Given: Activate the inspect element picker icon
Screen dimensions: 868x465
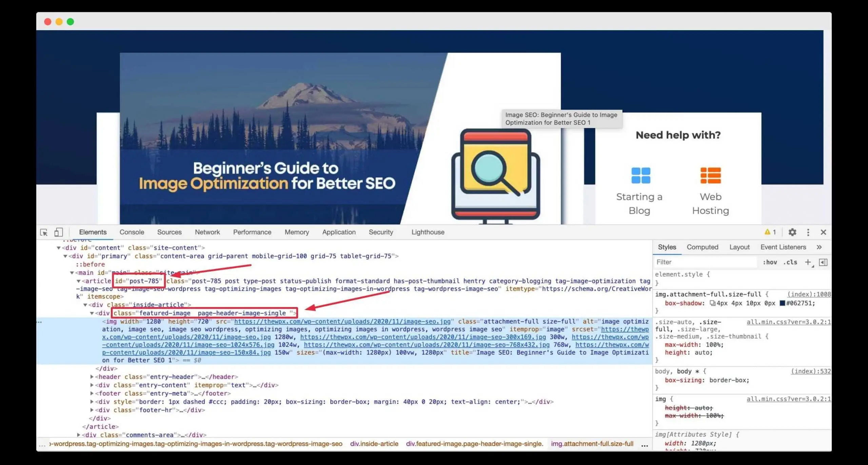Looking at the screenshot, I should [x=44, y=232].
